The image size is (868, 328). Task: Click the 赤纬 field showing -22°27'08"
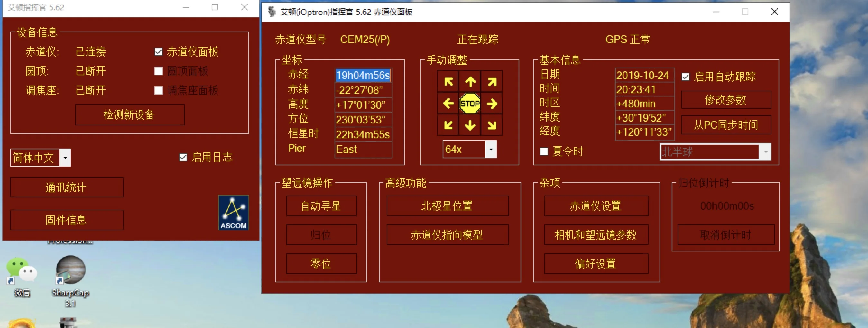[x=363, y=90]
